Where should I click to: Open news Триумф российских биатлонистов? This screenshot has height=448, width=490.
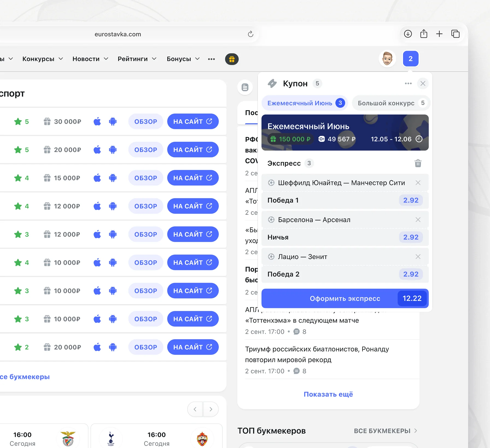[317, 354]
